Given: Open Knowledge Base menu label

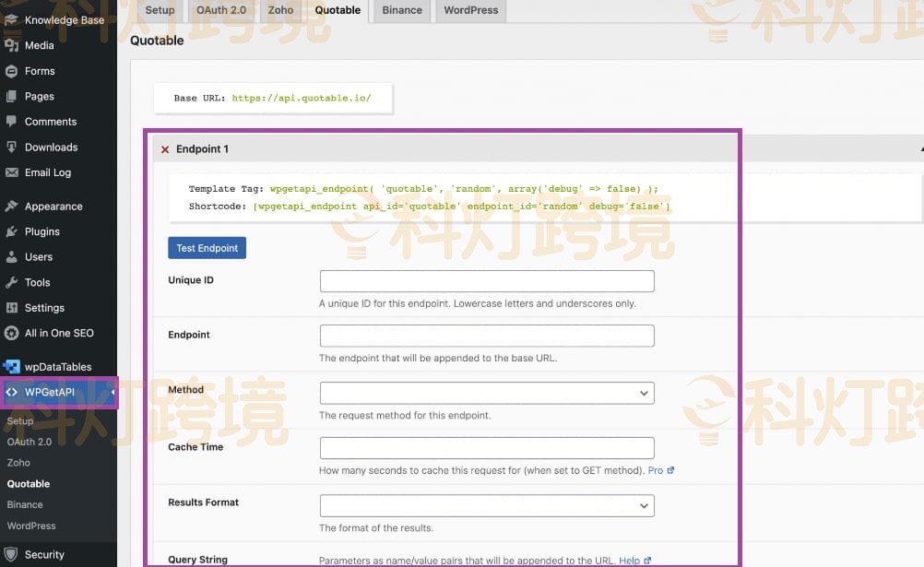Looking at the screenshot, I should pyautogui.click(x=65, y=20).
